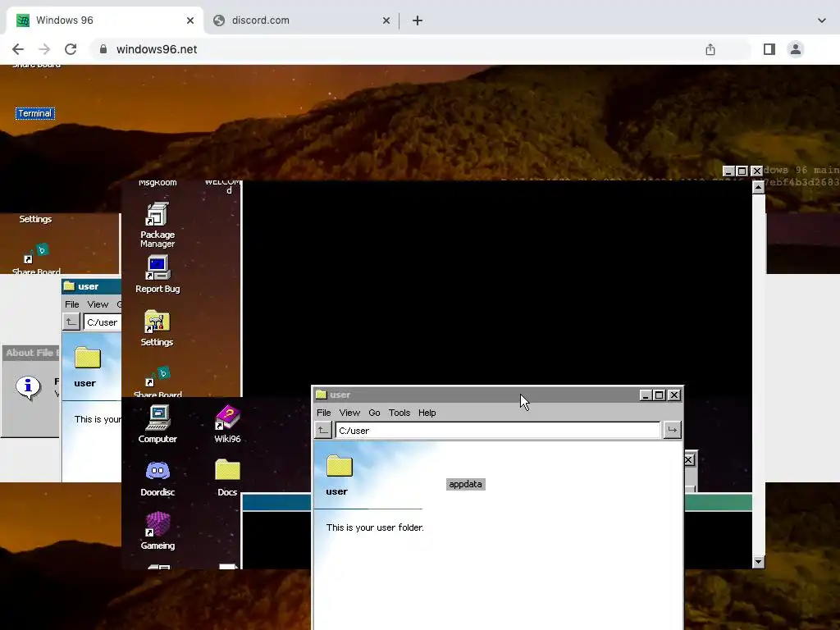Screen dimensions: 840x630
Task: Open the Docs folder icon
Action: click(x=227, y=477)
